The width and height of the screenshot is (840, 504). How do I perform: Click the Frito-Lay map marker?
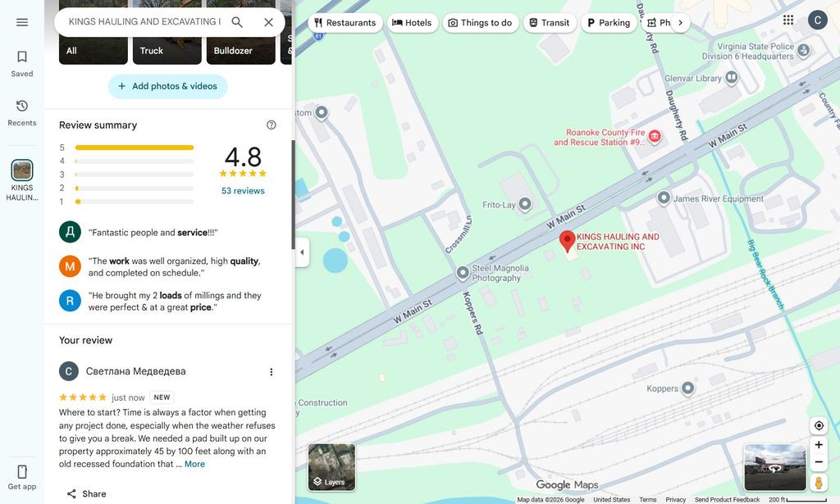[x=525, y=204]
